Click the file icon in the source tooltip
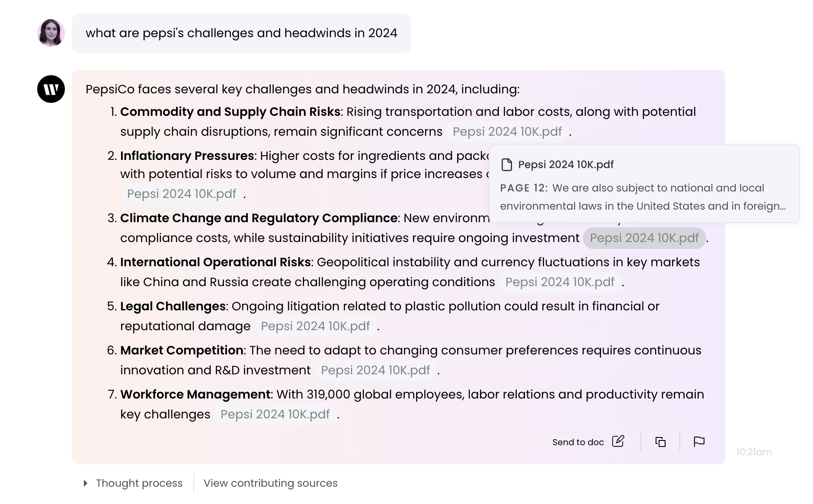The width and height of the screenshot is (813, 504). point(506,165)
